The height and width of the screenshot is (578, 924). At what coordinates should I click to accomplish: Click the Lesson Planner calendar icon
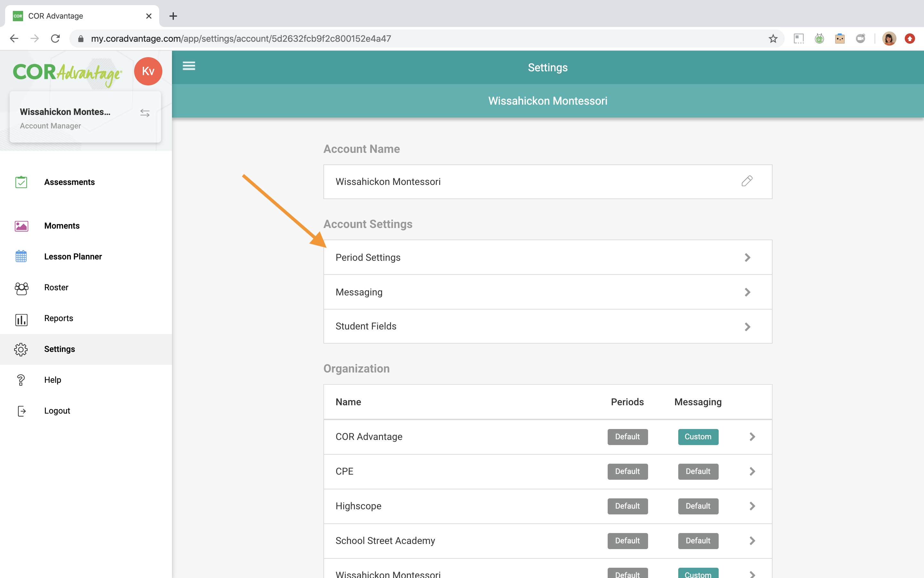tap(21, 256)
